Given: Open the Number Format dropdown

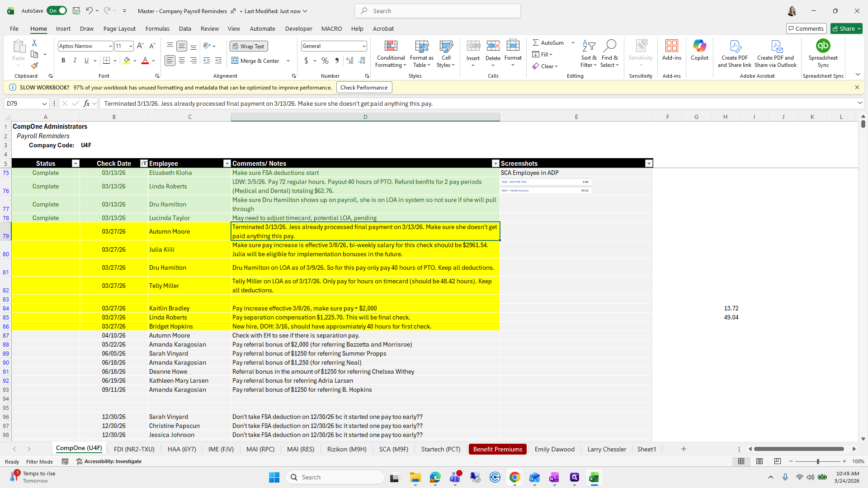Looking at the screenshot, I should 364,46.
